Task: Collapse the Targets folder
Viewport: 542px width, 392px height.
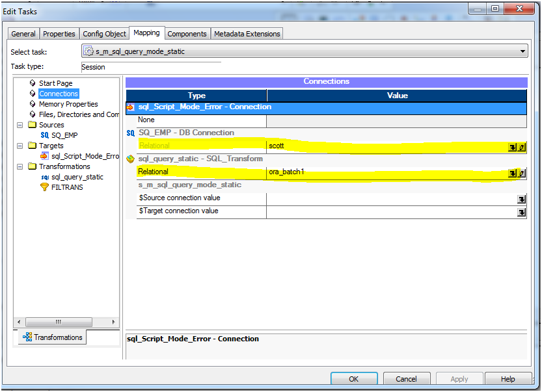Action: point(20,145)
